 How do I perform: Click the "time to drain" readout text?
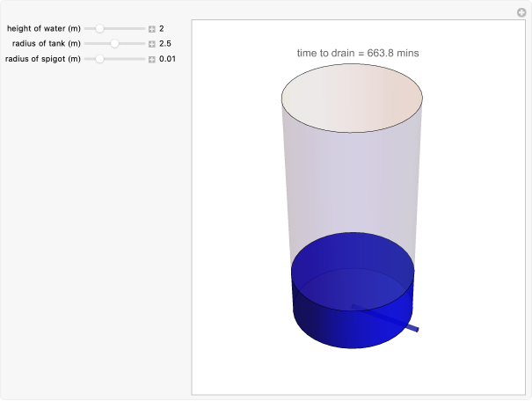[x=358, y=53]
